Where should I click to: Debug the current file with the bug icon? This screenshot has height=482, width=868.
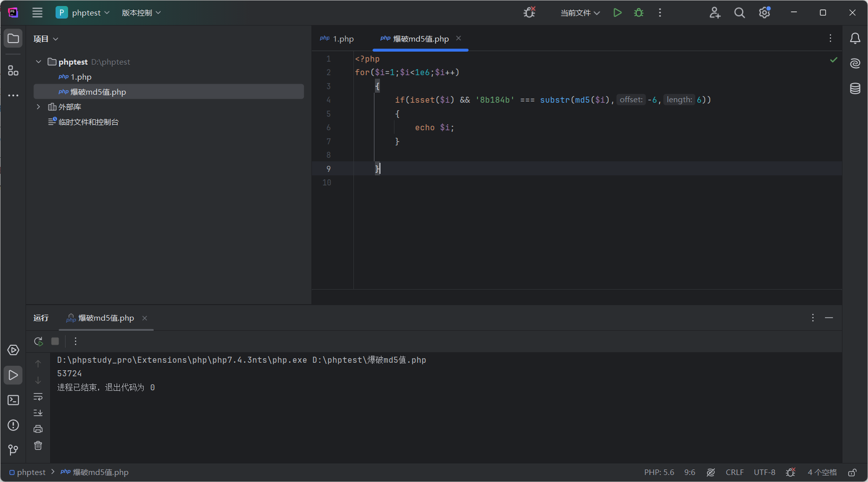coord(639,13)
